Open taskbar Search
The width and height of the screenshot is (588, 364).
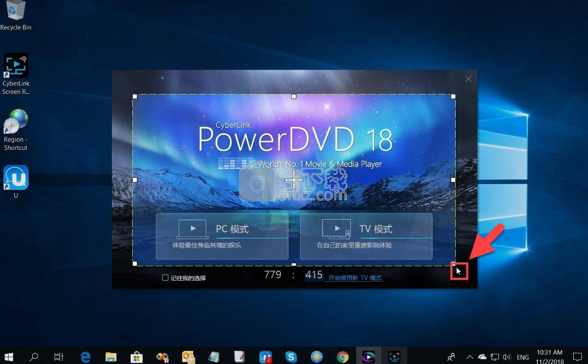tap(34, 356)
